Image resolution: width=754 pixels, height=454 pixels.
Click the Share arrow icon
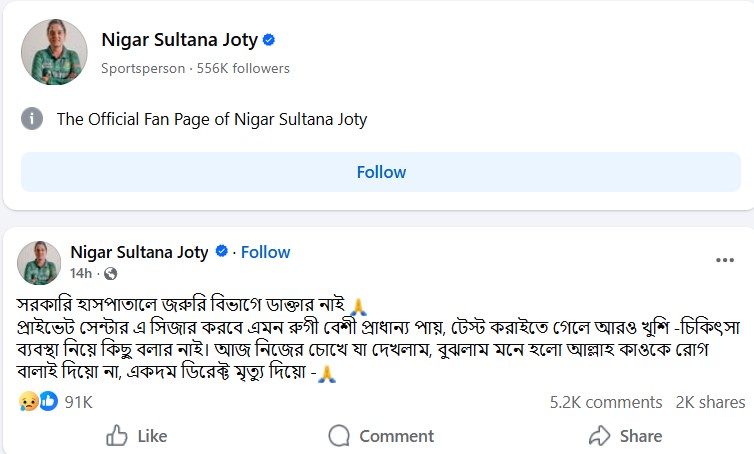tap(599, 436)
